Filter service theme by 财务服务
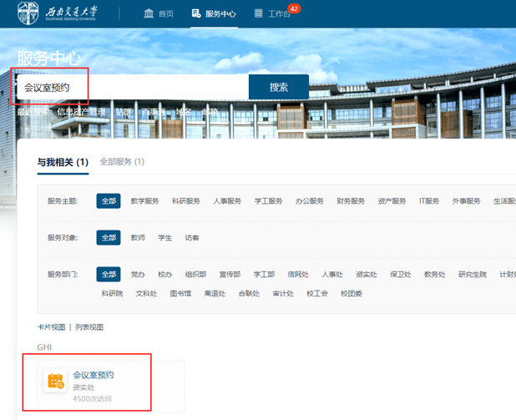Screen dimensions: 516x420 coord(351,201)
